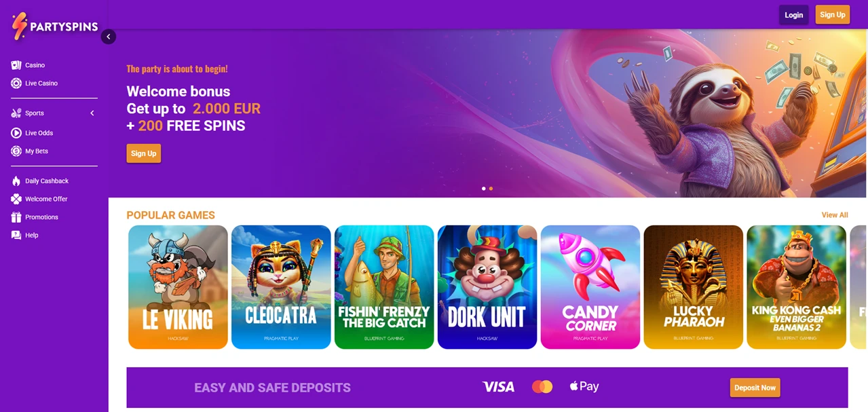Collapse the sidebar with the arrow button

(x=109, y=37)
